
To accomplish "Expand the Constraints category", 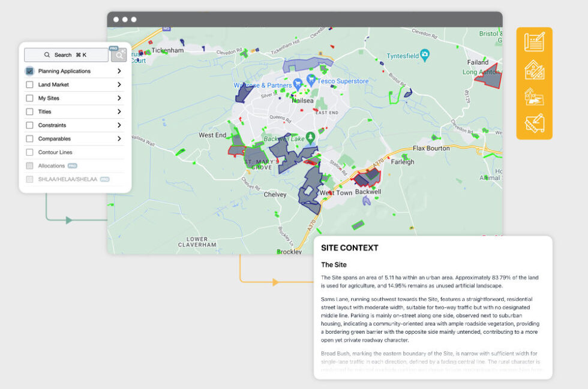I will pos(119,124).
